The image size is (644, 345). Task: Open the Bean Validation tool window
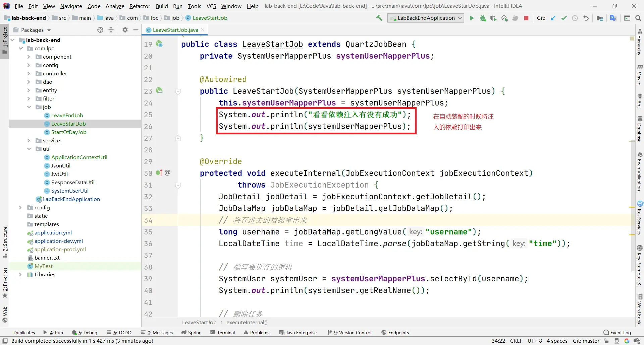pos(640,171)
